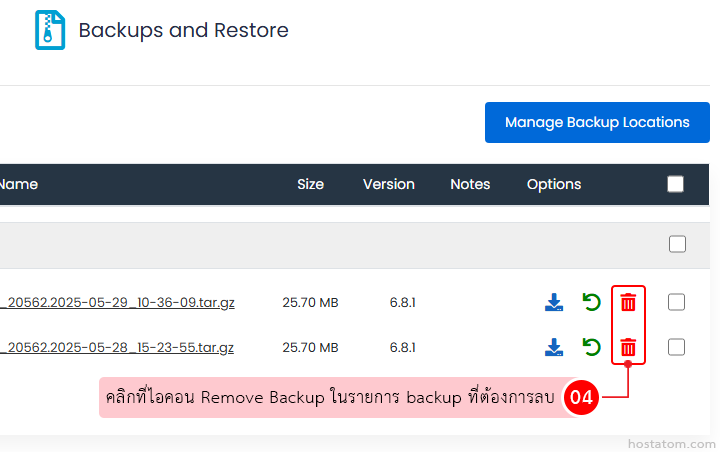Tick the select-all checkbox in table header
Screen dimensions: 720x452
tap(676, 184)
